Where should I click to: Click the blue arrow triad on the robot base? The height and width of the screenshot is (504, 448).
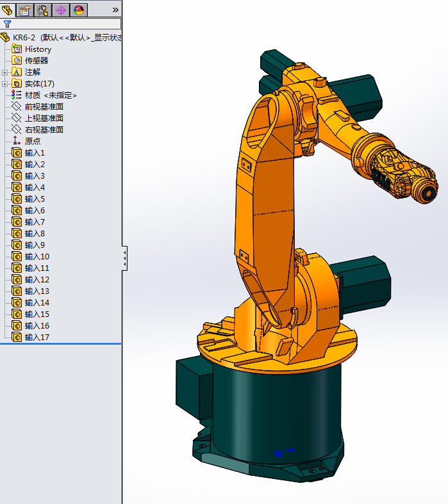coord(285,452)
